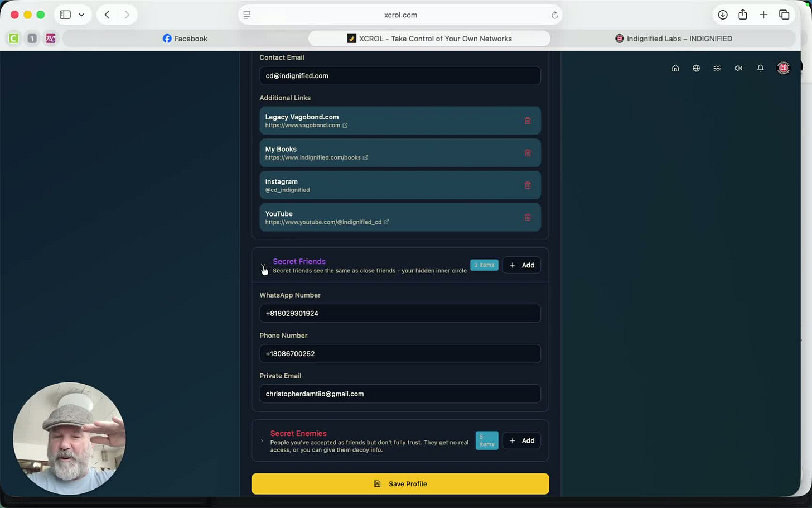The height and width of the screenshot is (508, 812).
Task: Open a new Safari tab
Action: click(x=763, y=15)
